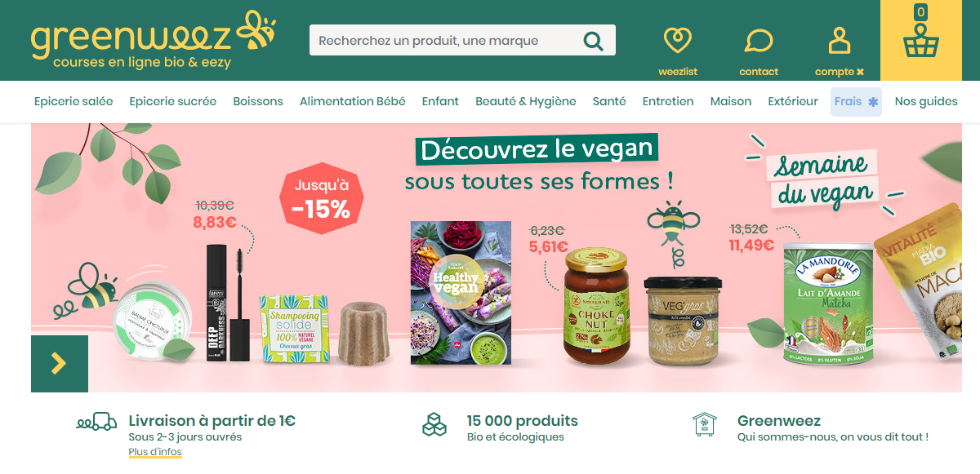This screenshot has width=980, height=474.
Task: Select the Frais snowflake tab
Action: [x=856, y=101]
